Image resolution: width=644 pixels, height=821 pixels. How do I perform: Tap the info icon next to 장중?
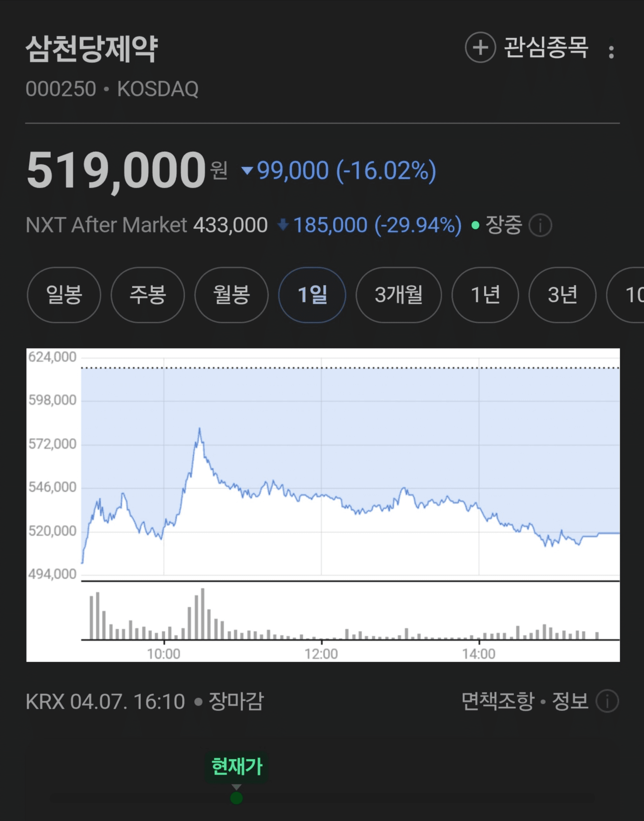[x=540, y=225]
